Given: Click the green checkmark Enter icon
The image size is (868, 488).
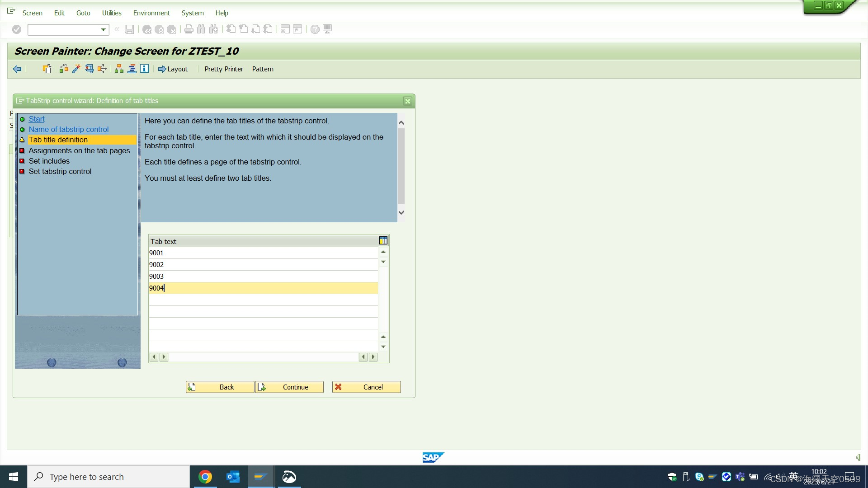Looking at the screenshot, I should click(x=16, y=29).
